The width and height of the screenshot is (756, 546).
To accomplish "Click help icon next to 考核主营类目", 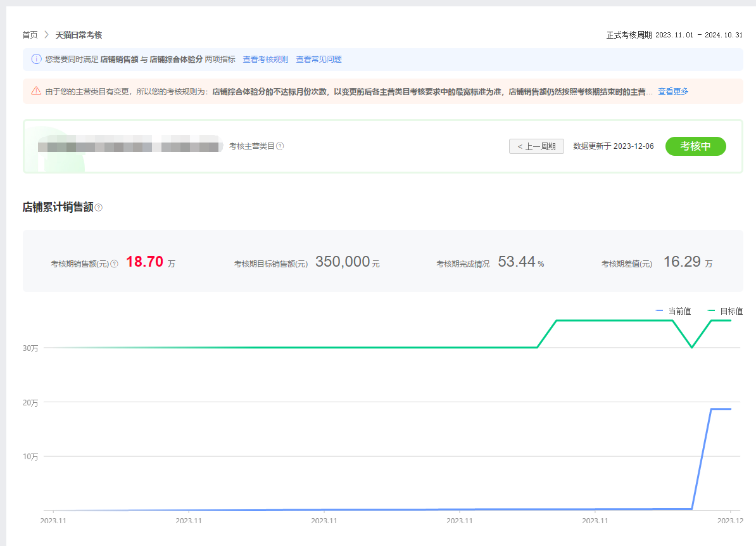I will pyautogui.click(x=280, y=146).
